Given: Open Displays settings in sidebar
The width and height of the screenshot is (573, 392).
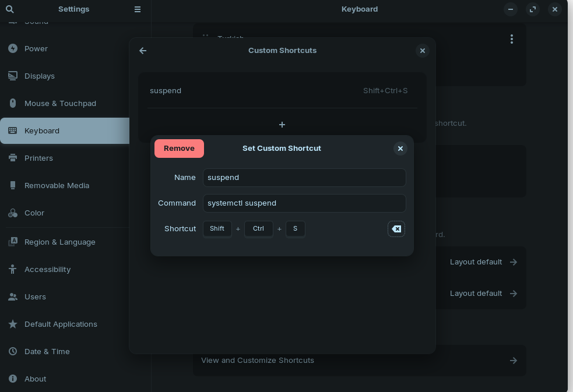Looking at the screenshot, I should pyautogui.click(x=40, y=76).
